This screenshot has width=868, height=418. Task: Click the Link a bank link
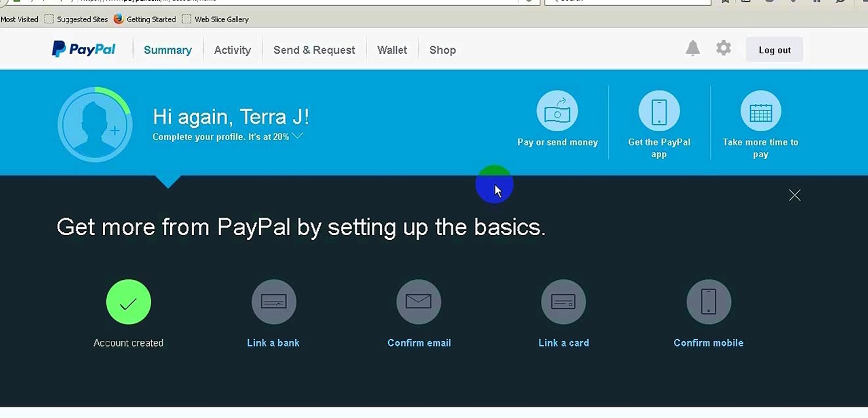273,343
